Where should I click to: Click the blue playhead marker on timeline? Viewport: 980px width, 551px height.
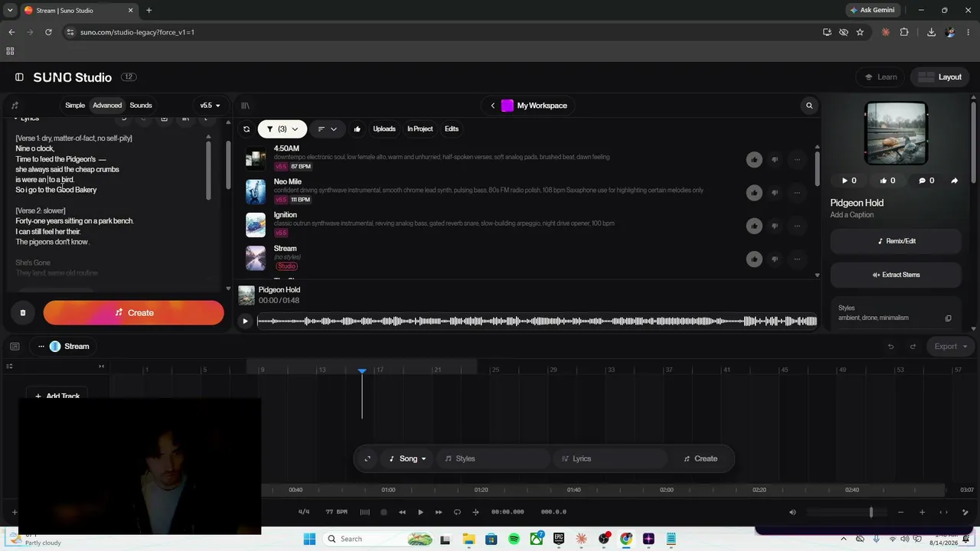[362, 371]
